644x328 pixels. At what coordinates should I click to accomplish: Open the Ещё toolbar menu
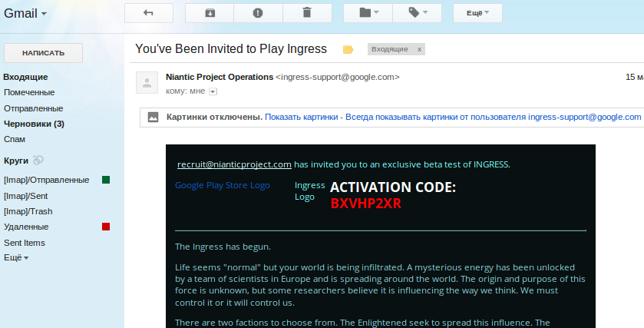coord(477,13)
